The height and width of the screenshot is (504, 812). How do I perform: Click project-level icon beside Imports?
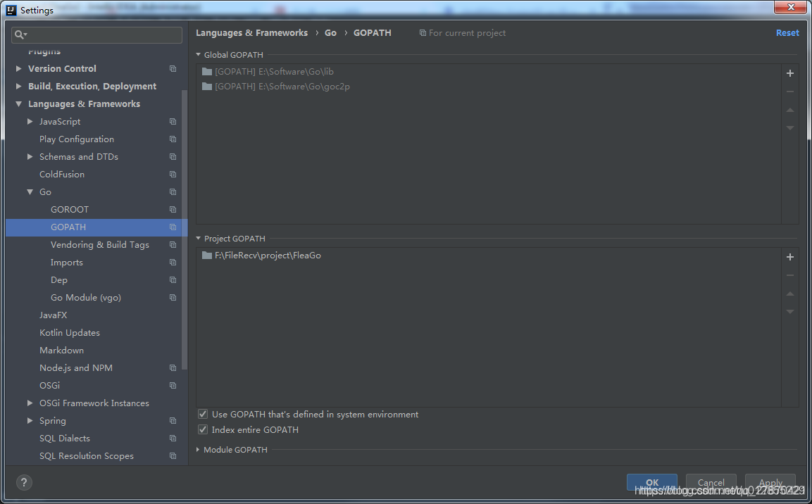(x=173, y=263)
